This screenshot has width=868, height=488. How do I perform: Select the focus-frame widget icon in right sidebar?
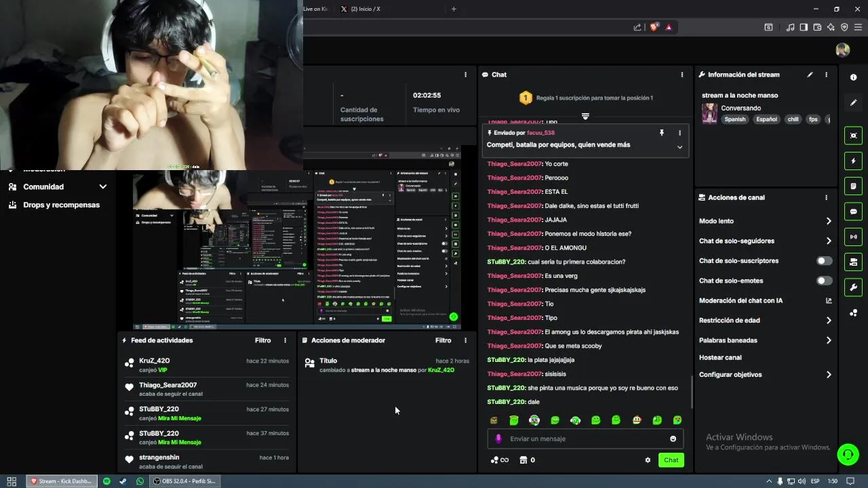(853, 136)
